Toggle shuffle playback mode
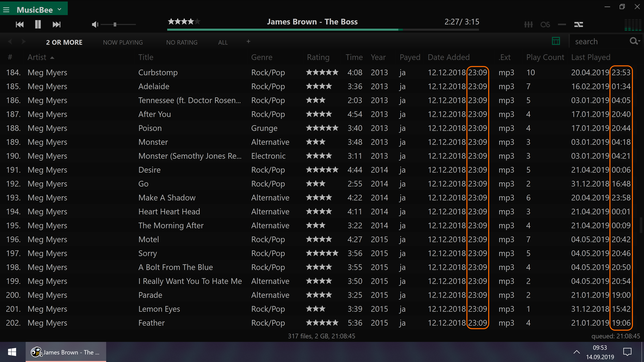Image resolution: width=644 pixels, height=362 pixels. pos(578,24)
